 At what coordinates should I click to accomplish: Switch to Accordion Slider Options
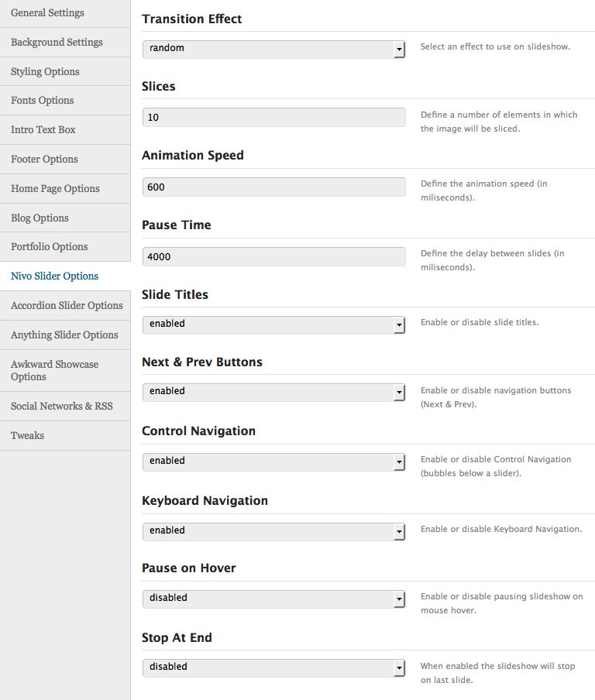click(x=65, y=305)
